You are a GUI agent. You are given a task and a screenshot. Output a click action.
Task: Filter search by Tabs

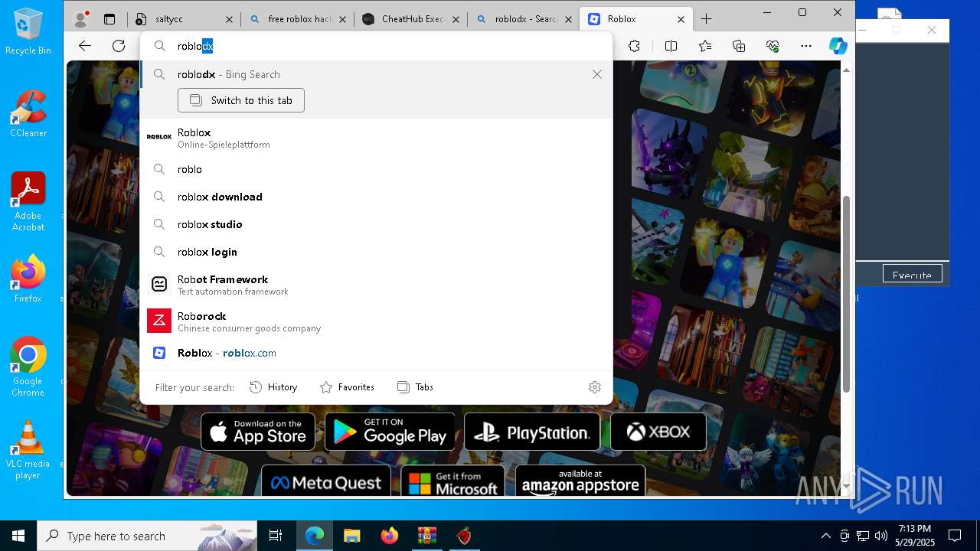tap(415, 387)
